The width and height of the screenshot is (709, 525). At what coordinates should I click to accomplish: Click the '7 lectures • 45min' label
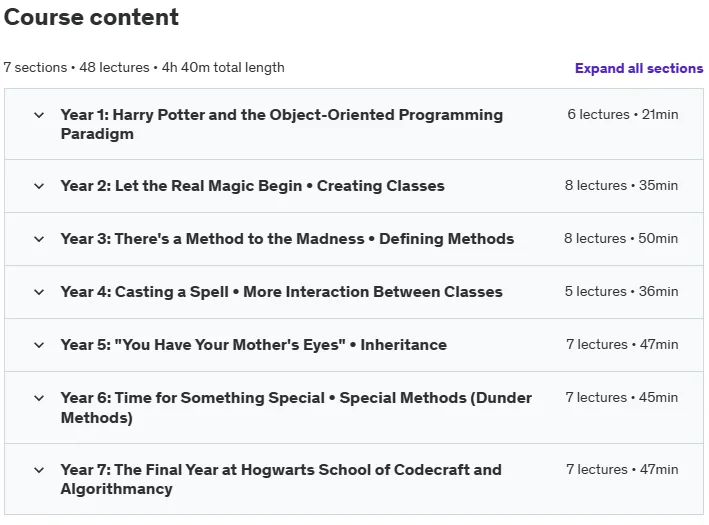pos(622,397)
